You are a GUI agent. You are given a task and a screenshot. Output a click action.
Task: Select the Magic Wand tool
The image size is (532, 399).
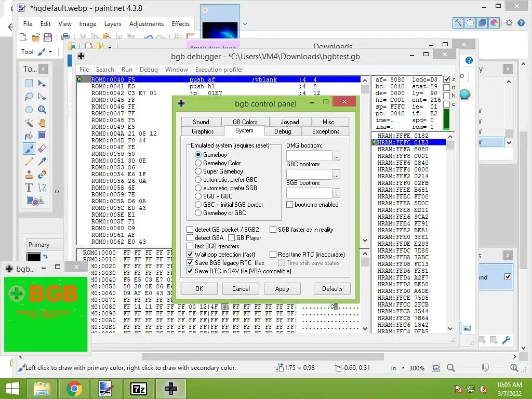pyautogui.click(x=29, y=123)
